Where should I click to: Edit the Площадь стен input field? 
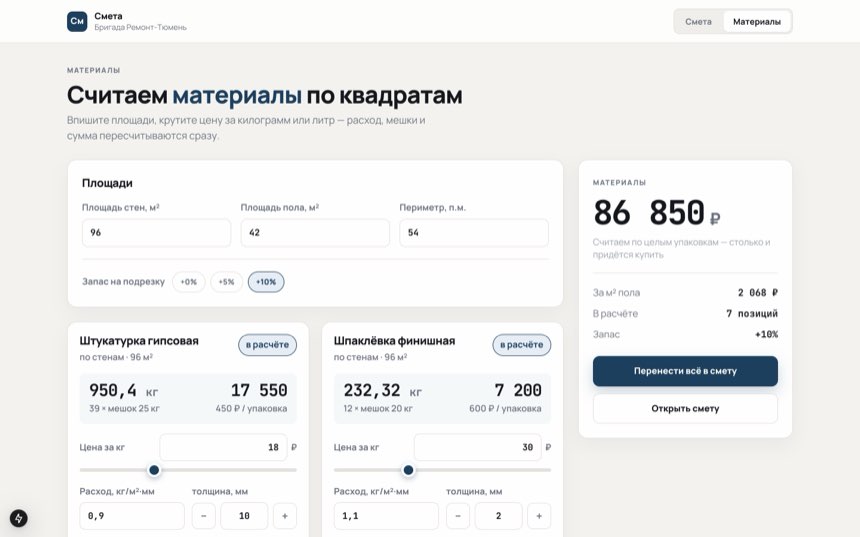click(156, 233)
